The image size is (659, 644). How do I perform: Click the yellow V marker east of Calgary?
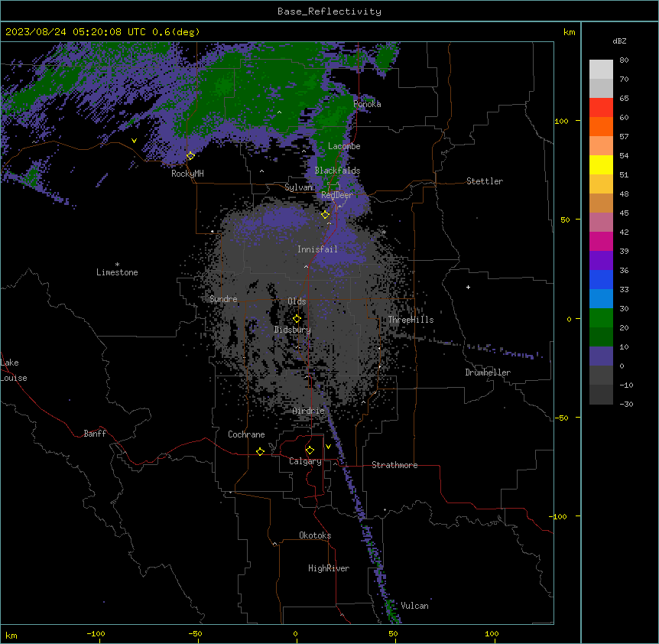328,447
